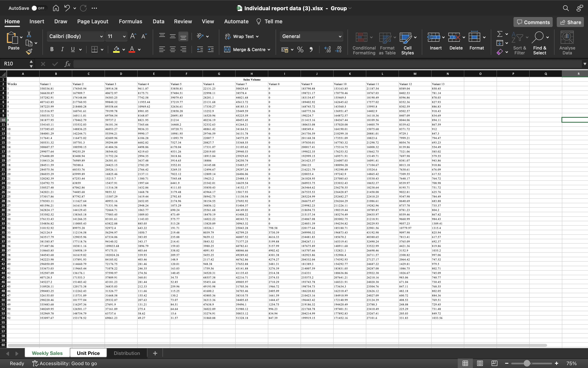Switch to the Unit Price sheet
The height and width of the screenshot is (368, 588).
point(88,353)
